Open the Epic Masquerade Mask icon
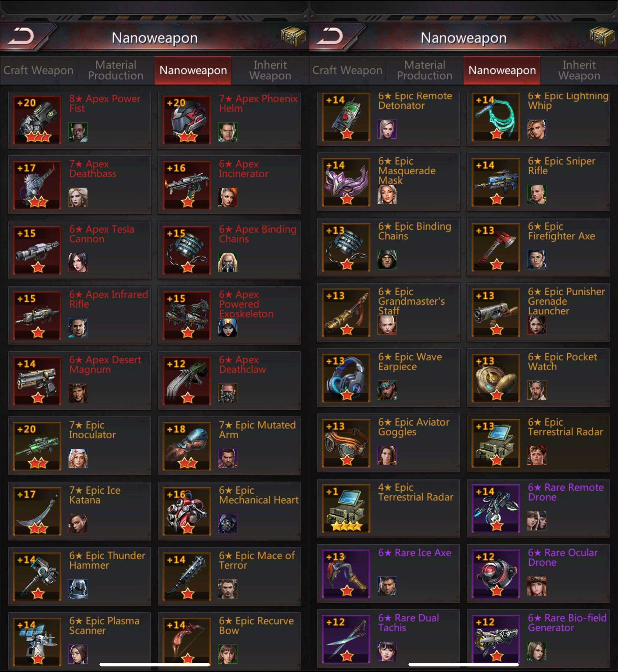 [346, 182]
